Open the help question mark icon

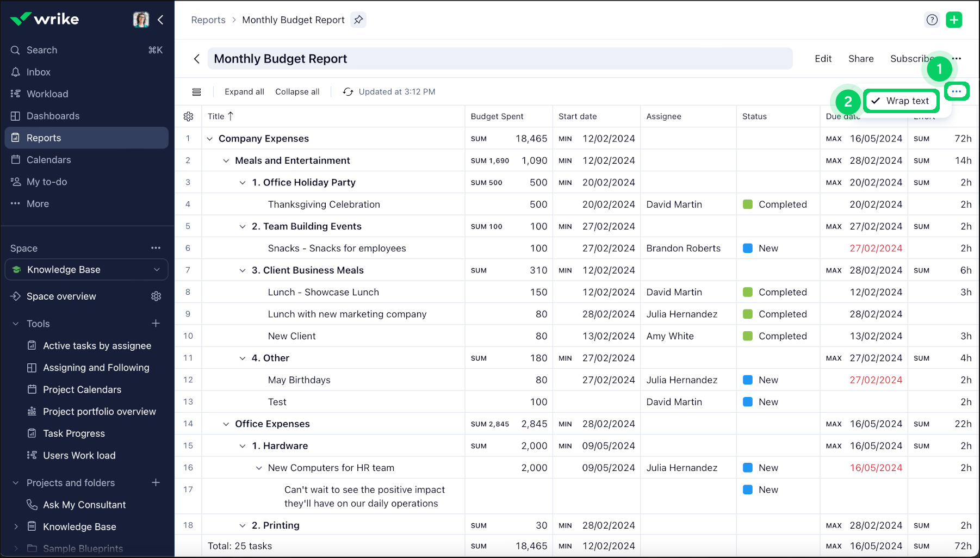[x=932, y=20]
